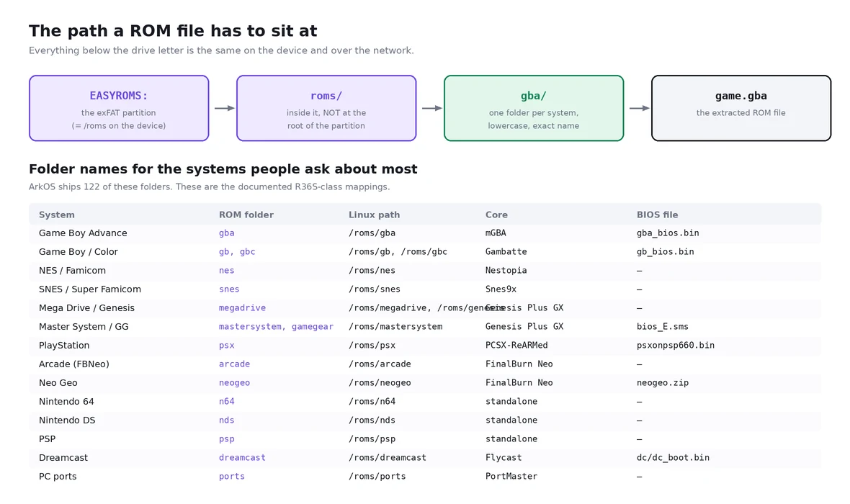
Task: Click the heading "The path a ROM file has to sit at"
Action: click(x=173, y=31)
